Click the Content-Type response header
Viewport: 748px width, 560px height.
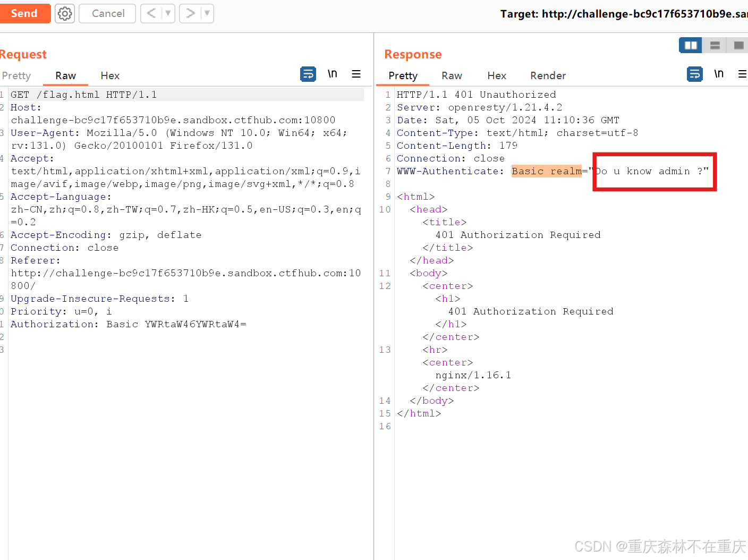[517, 133]
